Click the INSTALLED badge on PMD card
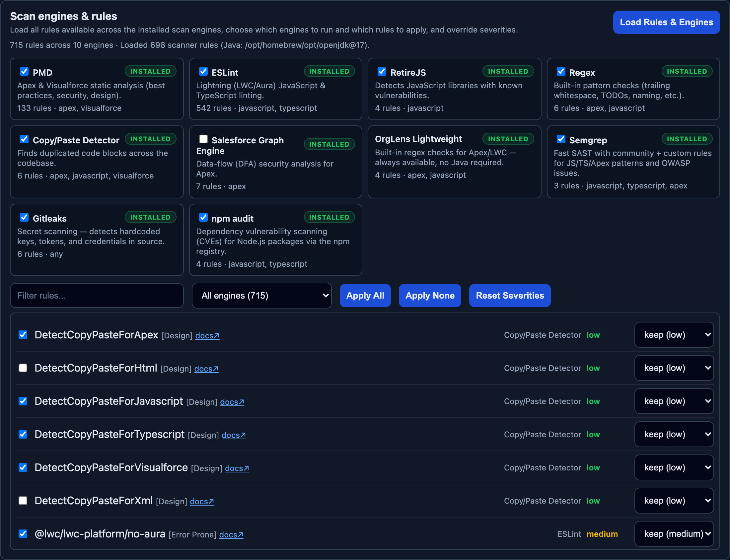The width and height of the screenshot is (730, 560). (150, 71)
